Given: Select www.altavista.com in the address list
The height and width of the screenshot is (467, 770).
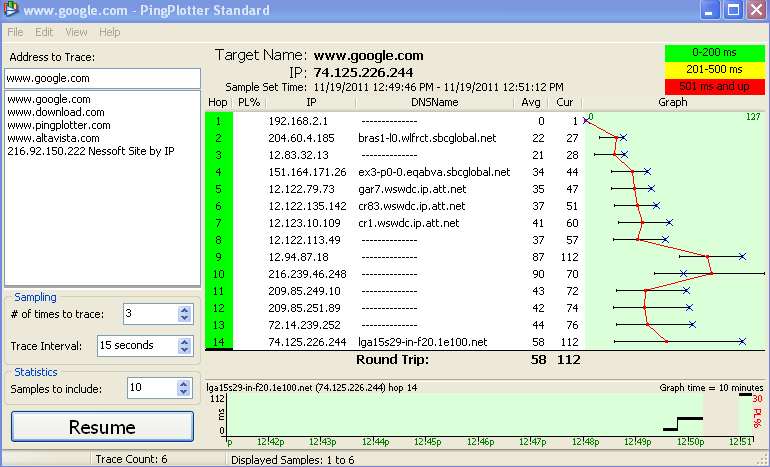Looking at the screenshot, I should point(53,138).
